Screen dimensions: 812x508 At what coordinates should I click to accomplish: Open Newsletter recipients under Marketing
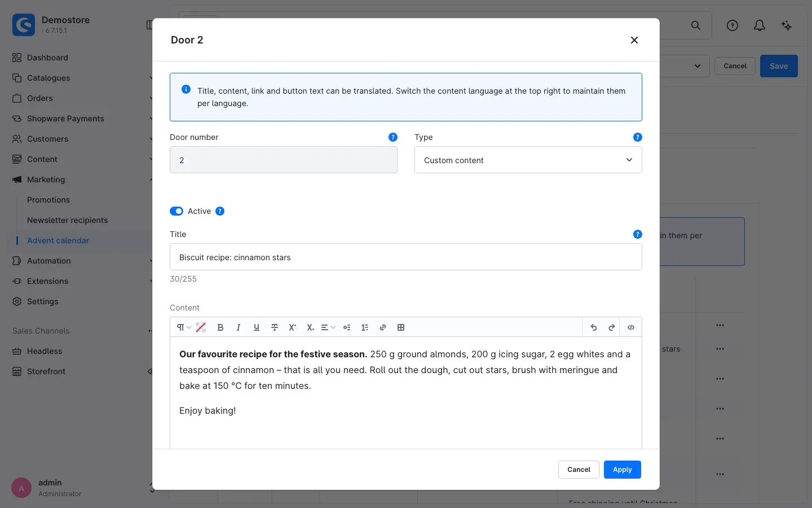coord(68,220)
